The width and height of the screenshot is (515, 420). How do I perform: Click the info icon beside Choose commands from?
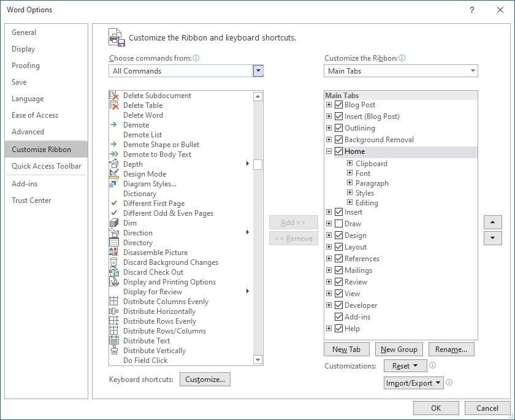pyautogui.click(x=196, y=58)
